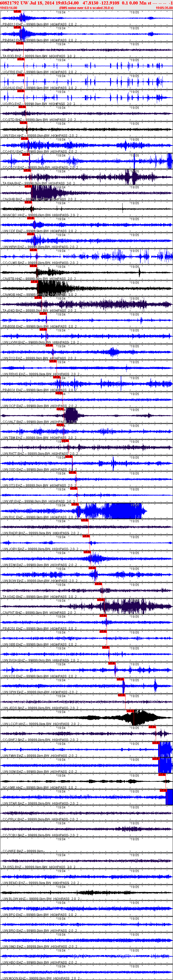Viewport: 173px width, 980px height.
Task: Select the TA.I04D.BHZ station label
Action: pos(40,311)
